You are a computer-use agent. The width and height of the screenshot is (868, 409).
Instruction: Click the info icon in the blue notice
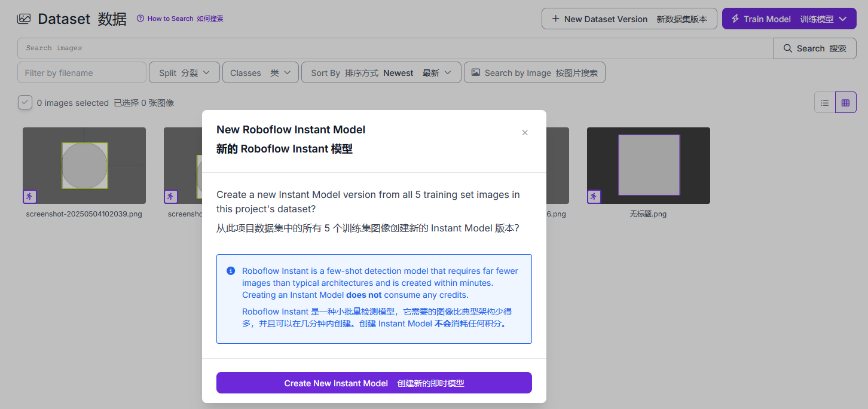pos(231,271)
